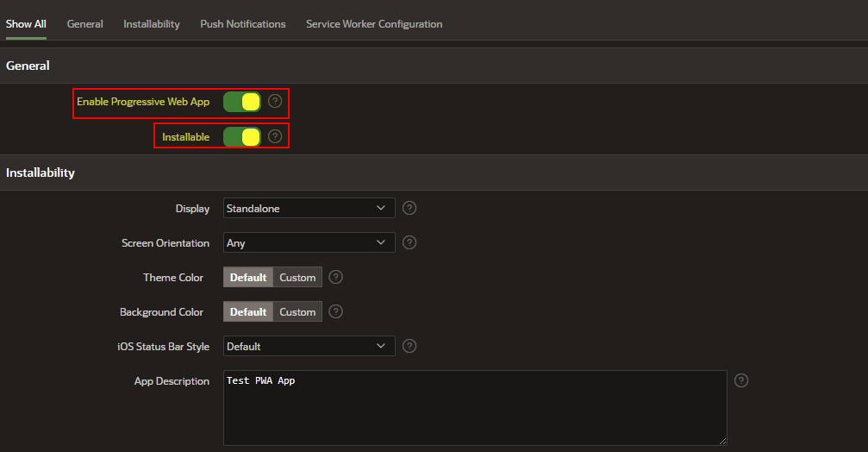Click the Theme Color label
The image size is (868, 452).
(x=173, y=278)
